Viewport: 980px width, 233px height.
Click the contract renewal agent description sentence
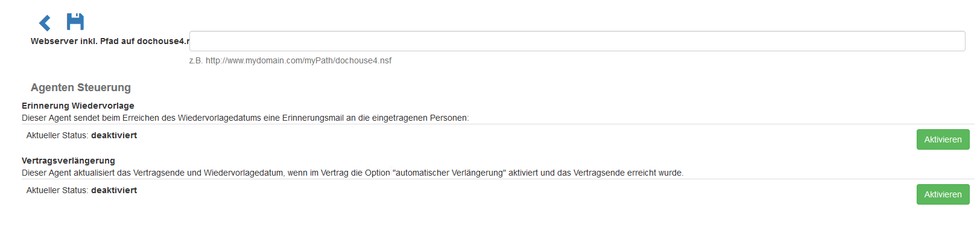352,173
